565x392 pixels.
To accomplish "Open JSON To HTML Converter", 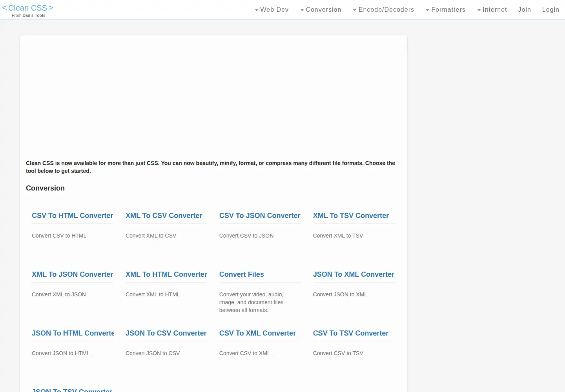I will (73, 333).
